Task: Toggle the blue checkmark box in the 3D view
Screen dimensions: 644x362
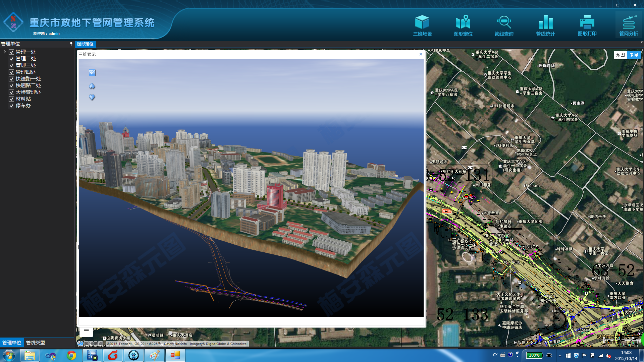Action: click(92, 73)
